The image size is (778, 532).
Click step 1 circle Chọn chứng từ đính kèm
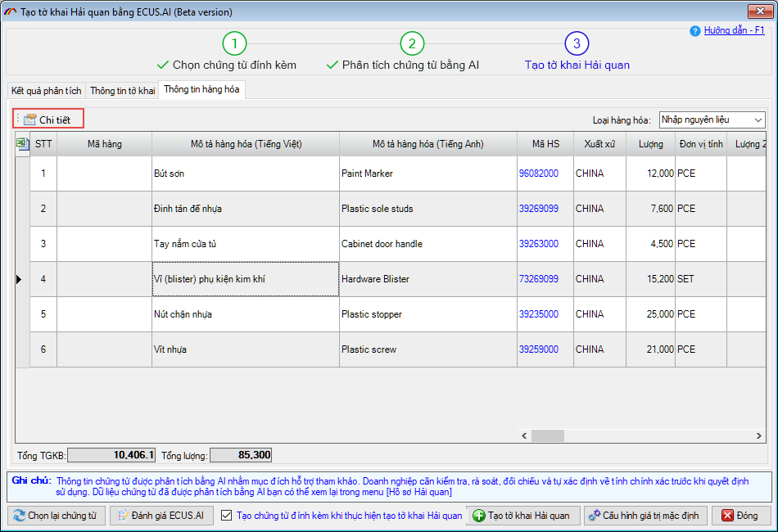click(234, 43)
